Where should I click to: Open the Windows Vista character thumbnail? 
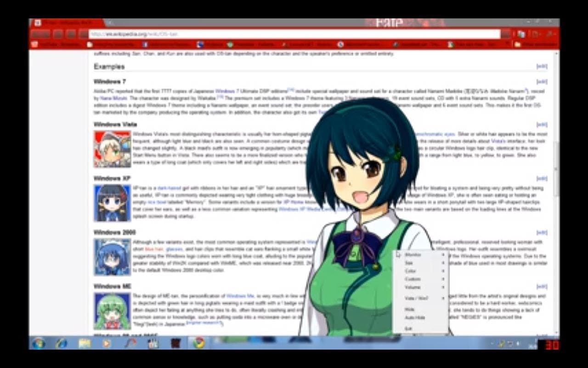tap(113, 149)
